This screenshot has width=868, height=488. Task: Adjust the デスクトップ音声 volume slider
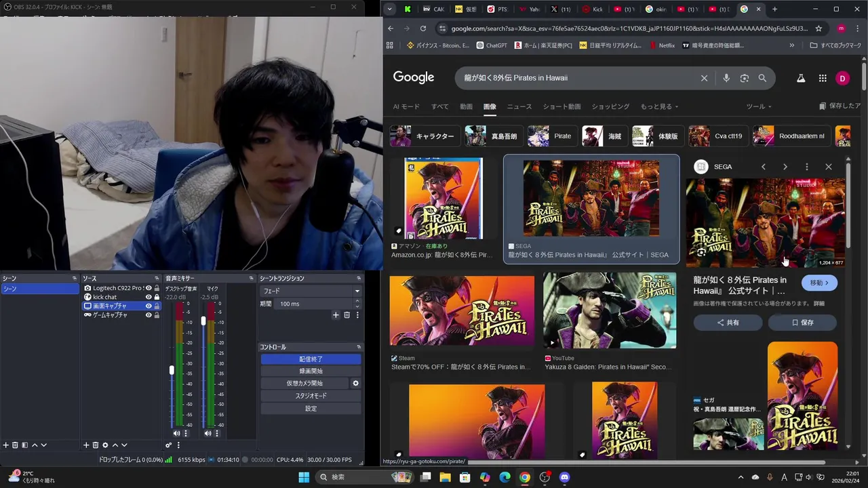coord(172,370)
